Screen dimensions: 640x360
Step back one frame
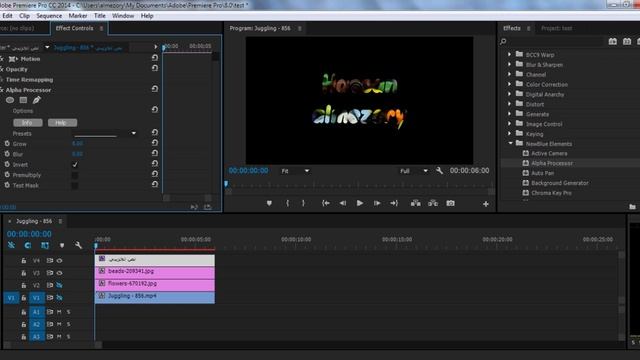click(x=343, y=203)
